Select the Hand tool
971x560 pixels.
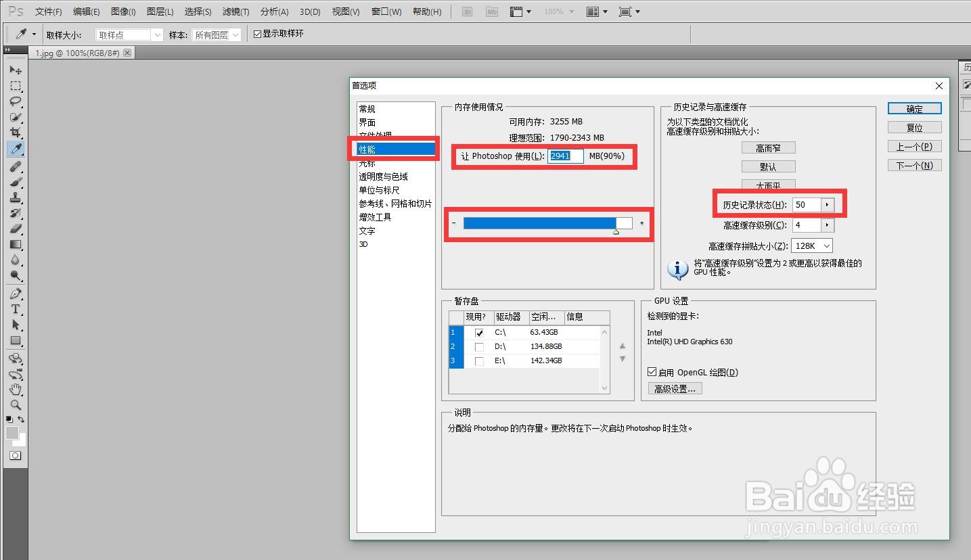click(x=15, y=390)
